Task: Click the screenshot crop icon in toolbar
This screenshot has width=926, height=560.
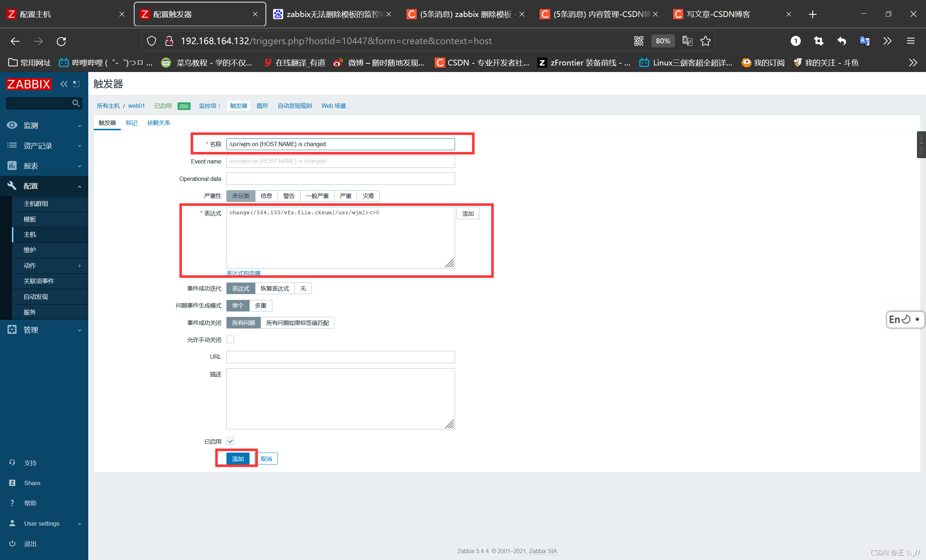Action: [x=819, y=41]
